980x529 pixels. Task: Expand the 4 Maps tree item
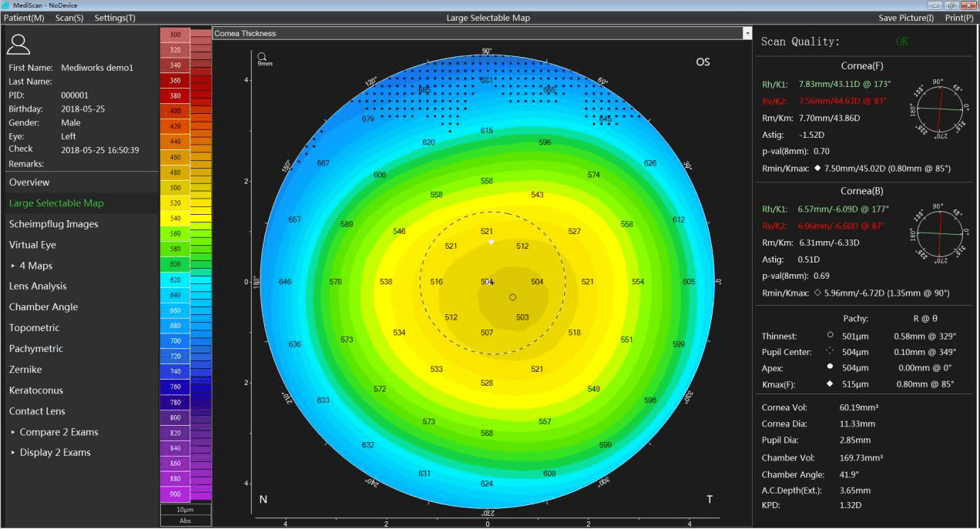(13, 266)
